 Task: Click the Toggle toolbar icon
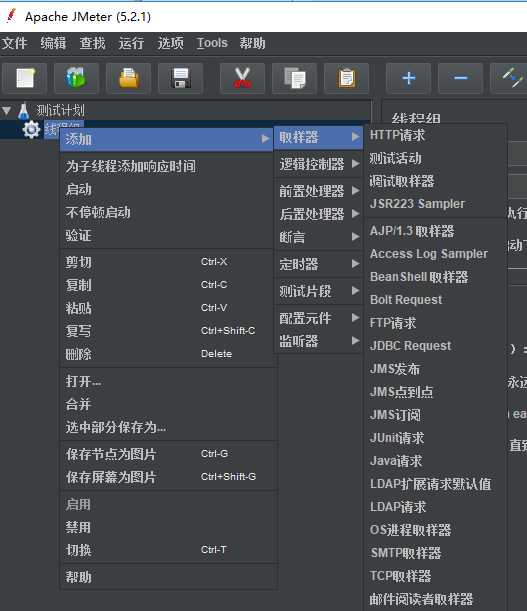point(511,78)
